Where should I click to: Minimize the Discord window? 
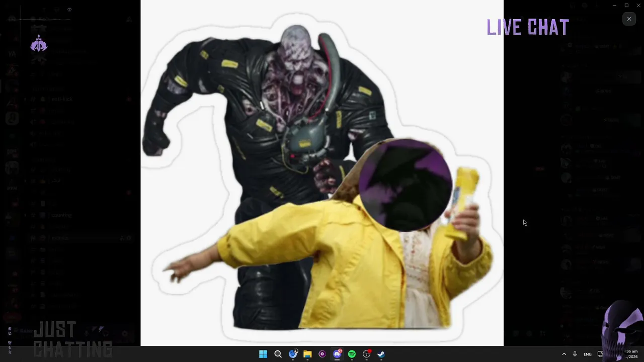(x=614, y=6)
